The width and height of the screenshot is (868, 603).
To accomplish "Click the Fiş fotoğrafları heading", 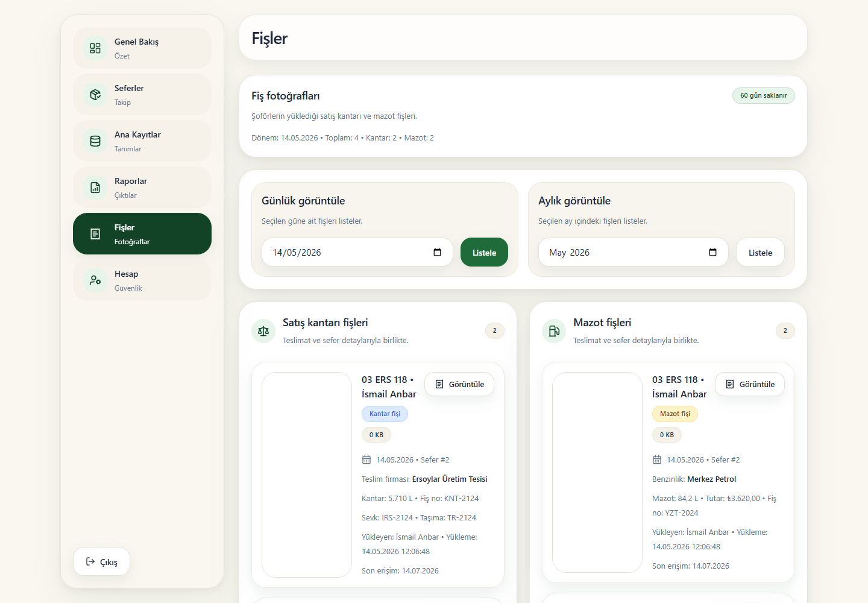I will click(286, 96).
